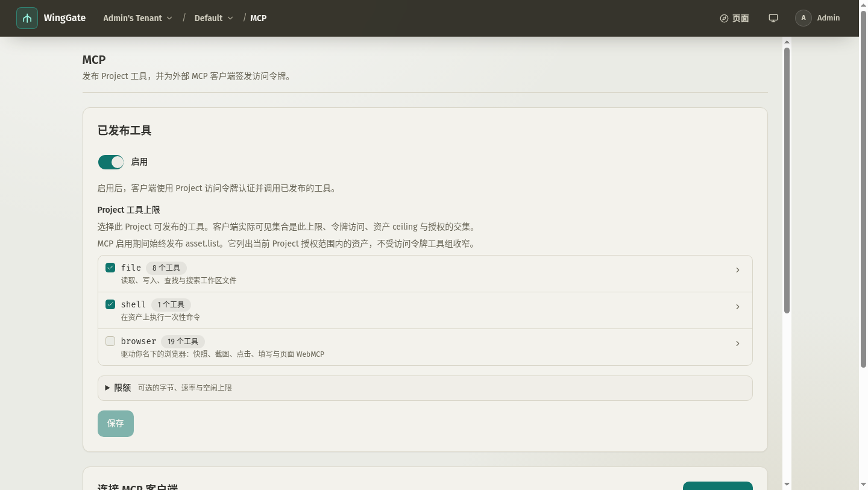This screenshot has width=868, height=490.
Task: Open the Admin avatar circle
Action: tap(804, 18)
